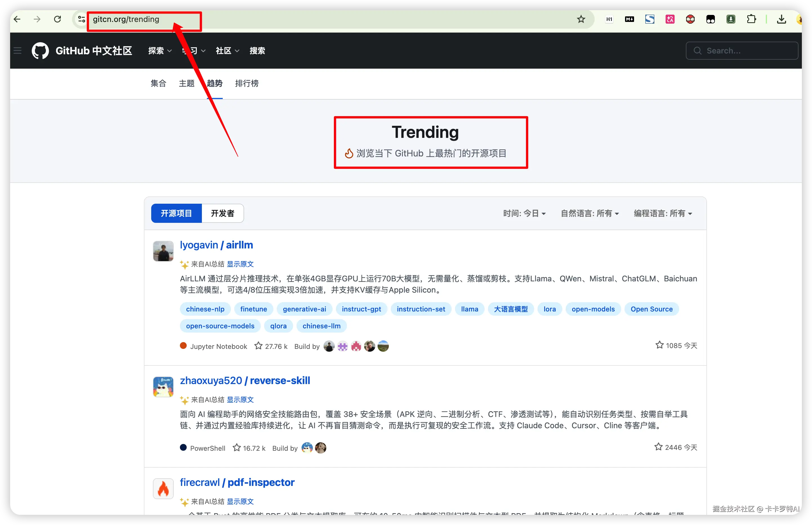The width and height of the screenshot is (812, 525).
Task: Open the black square-face extension
Action: [x=711, y=19]
